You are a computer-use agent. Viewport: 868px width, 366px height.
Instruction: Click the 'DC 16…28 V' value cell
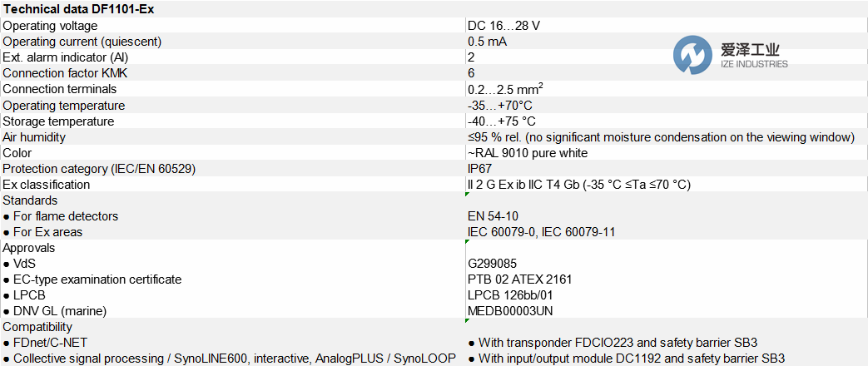503,26
